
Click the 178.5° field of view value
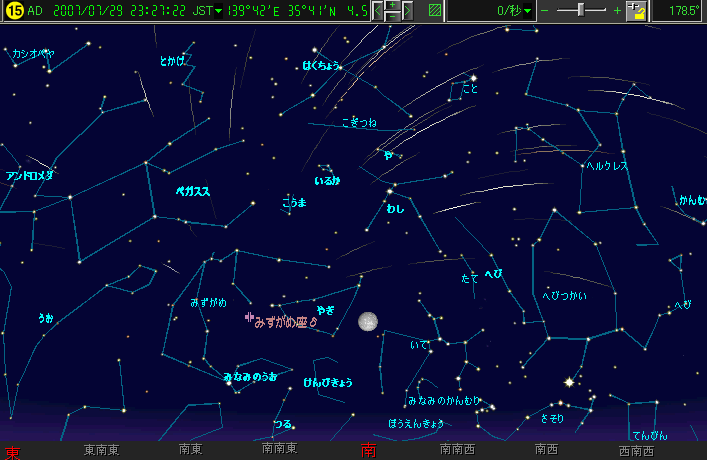(x=682, y=11)
